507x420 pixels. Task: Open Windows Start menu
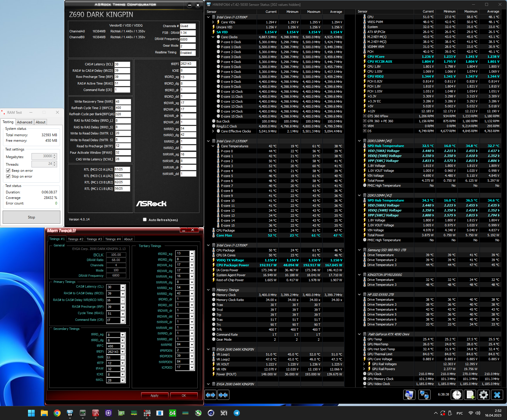tap(31, 413)
